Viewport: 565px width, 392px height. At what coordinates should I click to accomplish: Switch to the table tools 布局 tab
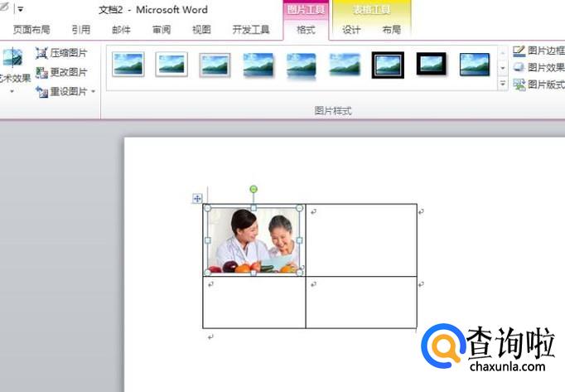(x=391, y=30)
